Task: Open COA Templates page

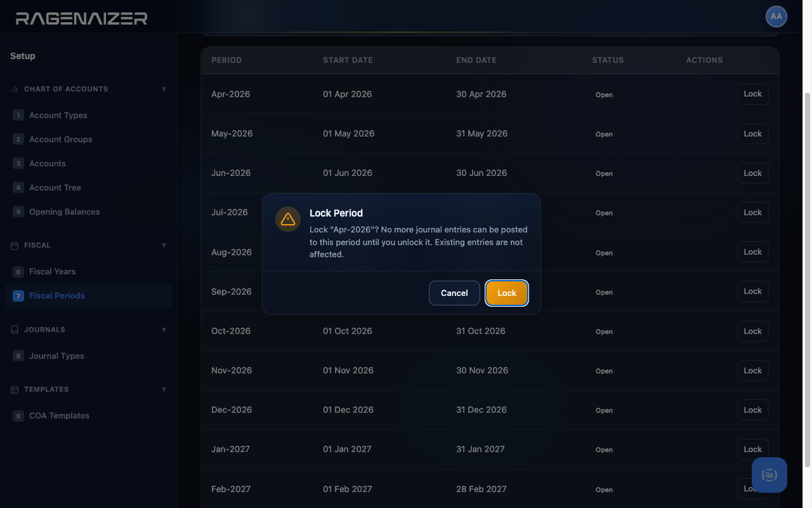Action: tap(88, 415)
